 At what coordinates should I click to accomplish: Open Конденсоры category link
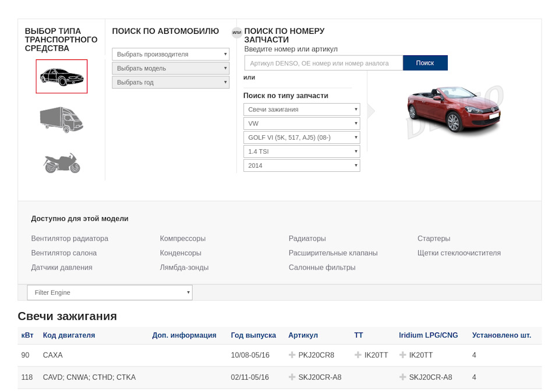click(181, 253)
